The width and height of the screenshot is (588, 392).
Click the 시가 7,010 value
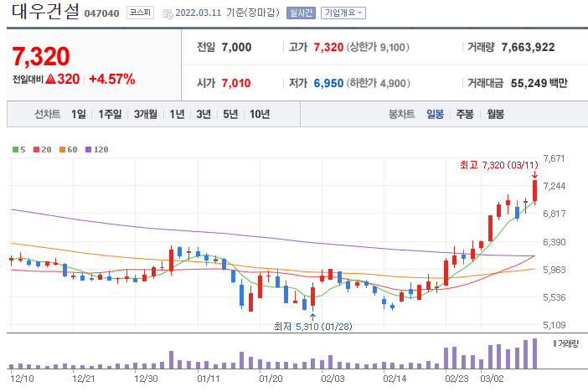point(236,83)
